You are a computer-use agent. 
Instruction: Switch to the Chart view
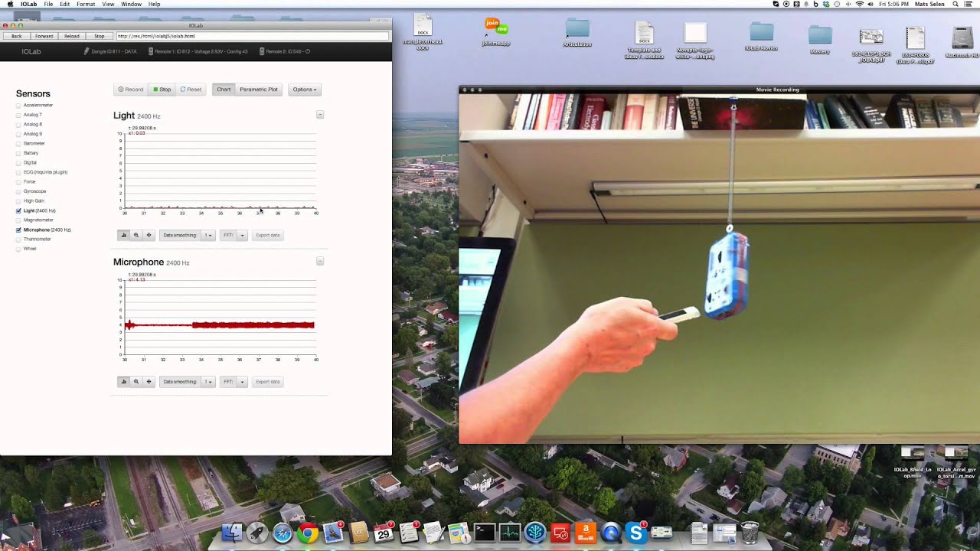point(224,90)
